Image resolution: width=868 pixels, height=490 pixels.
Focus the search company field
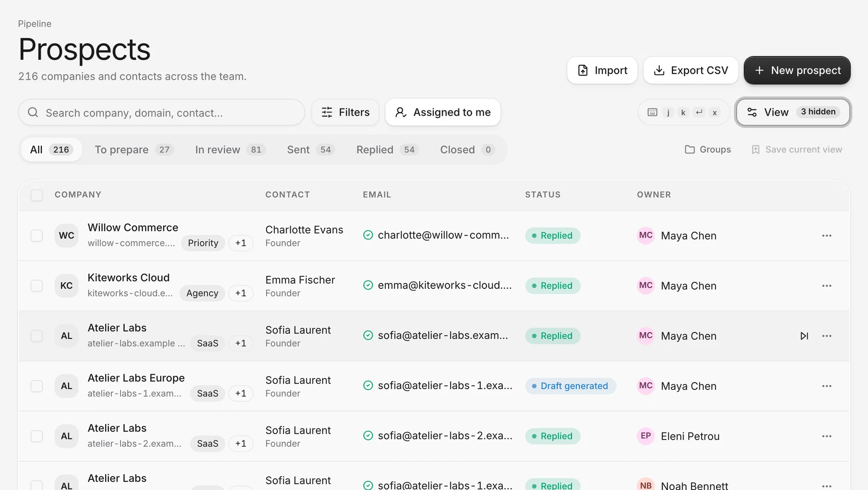pyautogui.click(x=162, y=112)
